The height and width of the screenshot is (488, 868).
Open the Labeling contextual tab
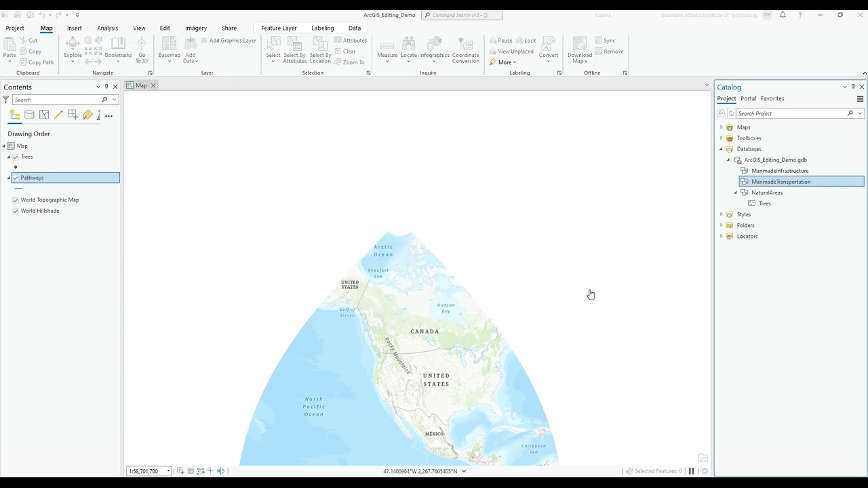pyautogui.click(x=323, y=28)
